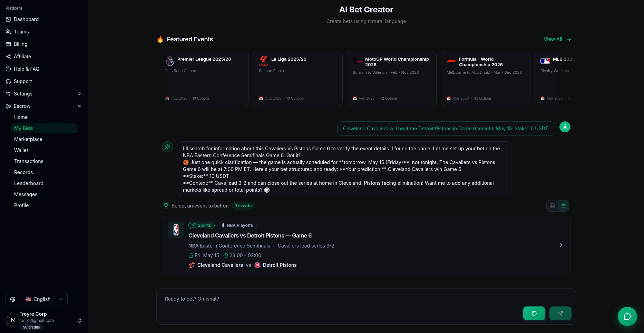Click the La Liga logo
Viewport: 644px width, 333px height.
tap(264, 61)
